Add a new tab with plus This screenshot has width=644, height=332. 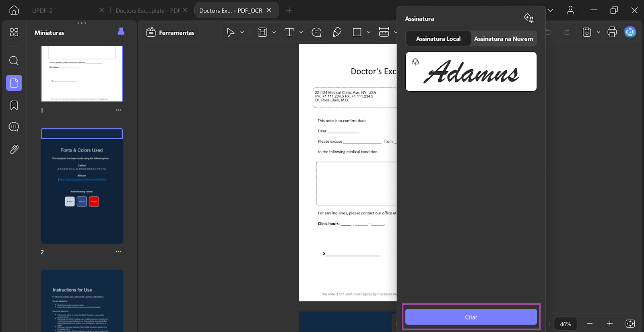pos(289,10)
